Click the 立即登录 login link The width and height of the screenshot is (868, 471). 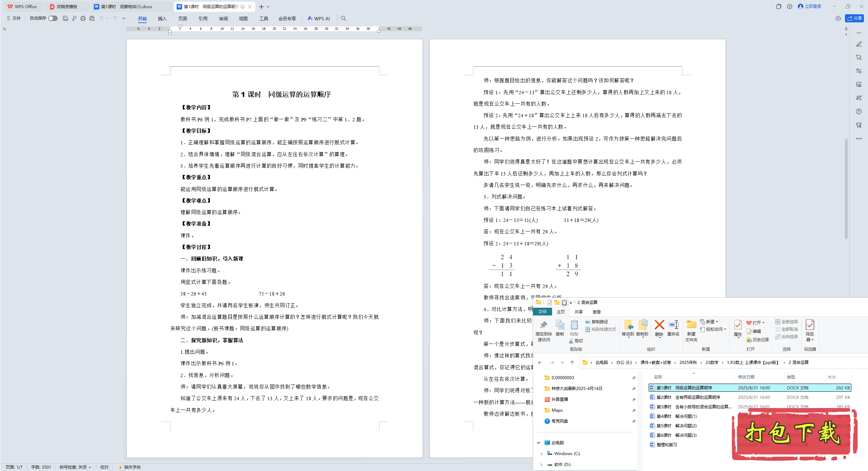[x=812, y=6]
